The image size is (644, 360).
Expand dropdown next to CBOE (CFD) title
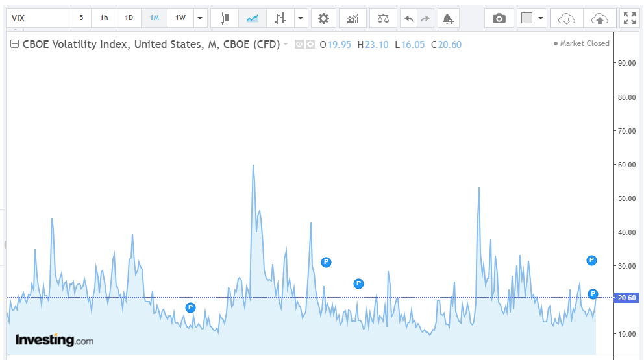pos(286,44)
